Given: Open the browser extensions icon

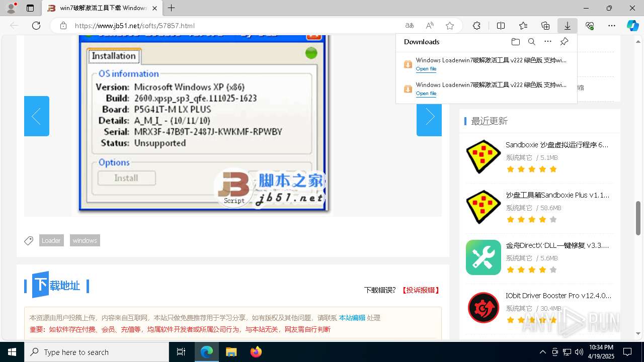Looking at the screenshot, I should point(476,26).
